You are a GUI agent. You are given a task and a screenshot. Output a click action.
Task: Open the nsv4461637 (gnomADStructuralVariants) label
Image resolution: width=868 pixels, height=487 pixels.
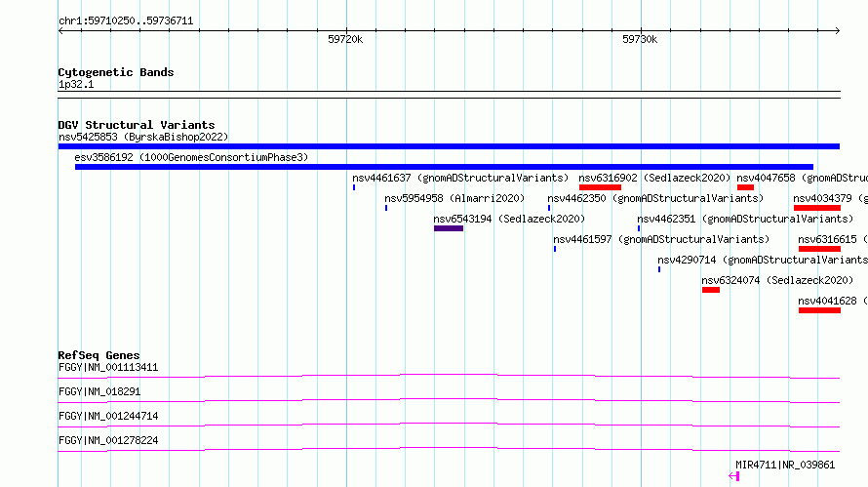460,178
